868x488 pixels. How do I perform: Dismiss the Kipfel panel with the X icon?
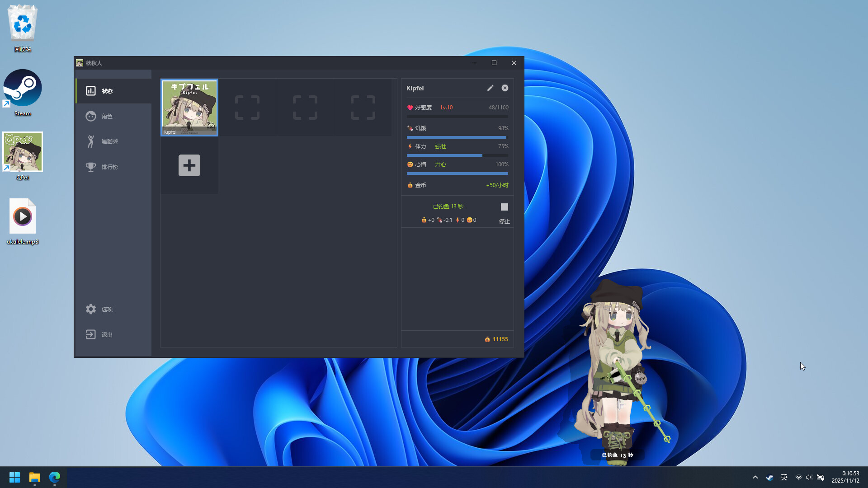505,88
